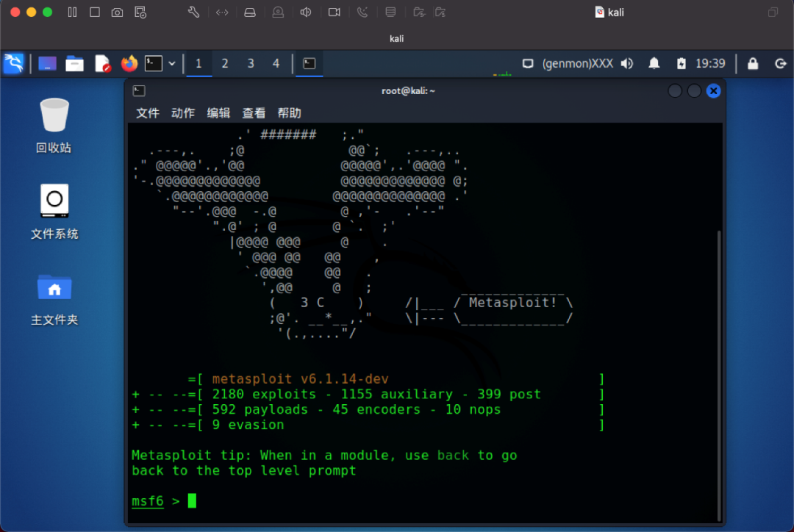Select the 主文件夹 home folder desktop icon
The width and height of the screenshot is (794, 532).
(x=54, y=298)
